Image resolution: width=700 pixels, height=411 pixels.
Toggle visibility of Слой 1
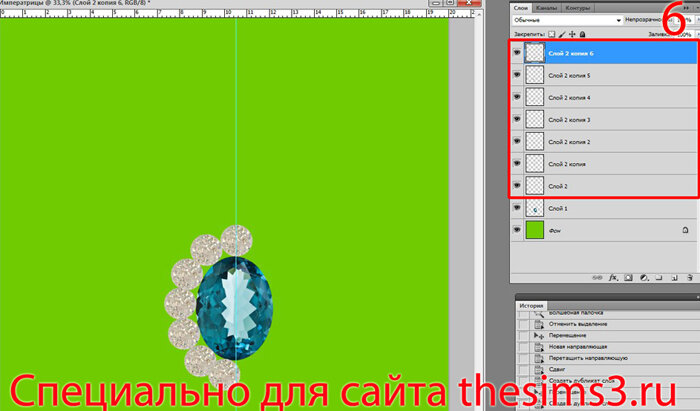pos(517,209)
